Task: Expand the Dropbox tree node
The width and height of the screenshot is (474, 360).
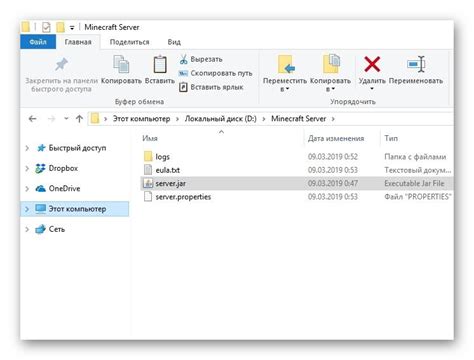Action: click(x=27, y=168)
